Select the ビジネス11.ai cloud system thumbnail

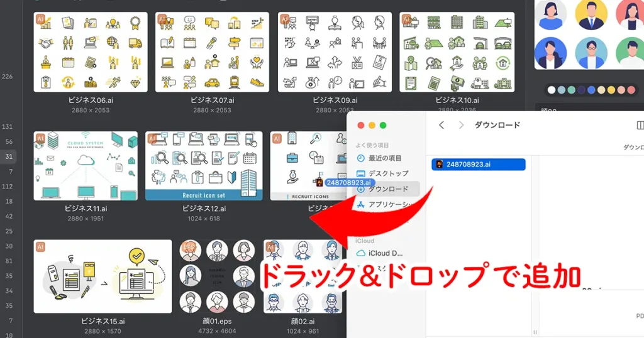(86, 165)
